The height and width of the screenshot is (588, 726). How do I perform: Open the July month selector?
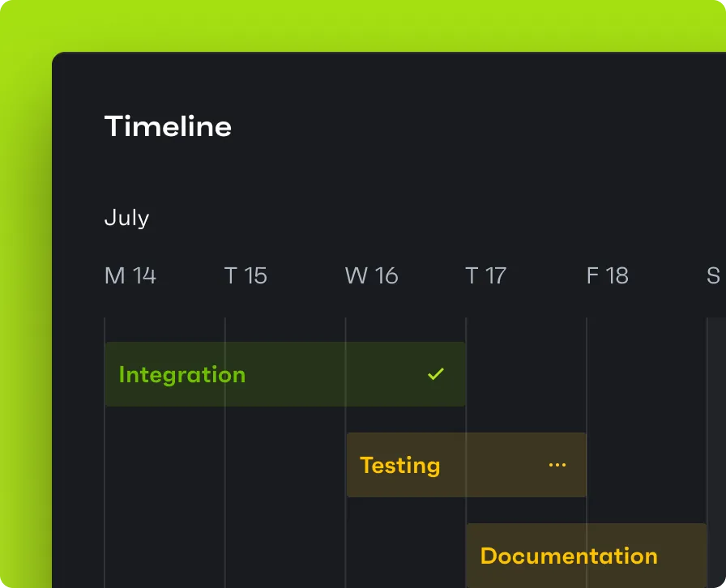tap(126, 217)
